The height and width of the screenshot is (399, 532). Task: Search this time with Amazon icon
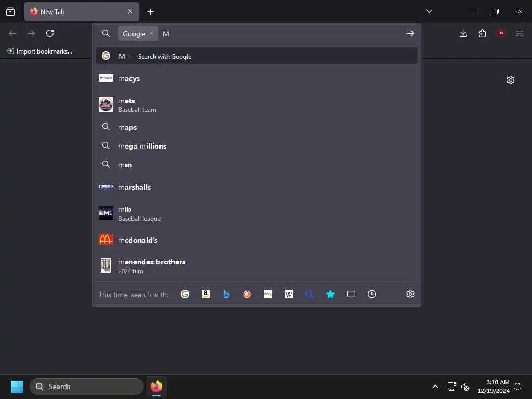click(x=206, y=294)
